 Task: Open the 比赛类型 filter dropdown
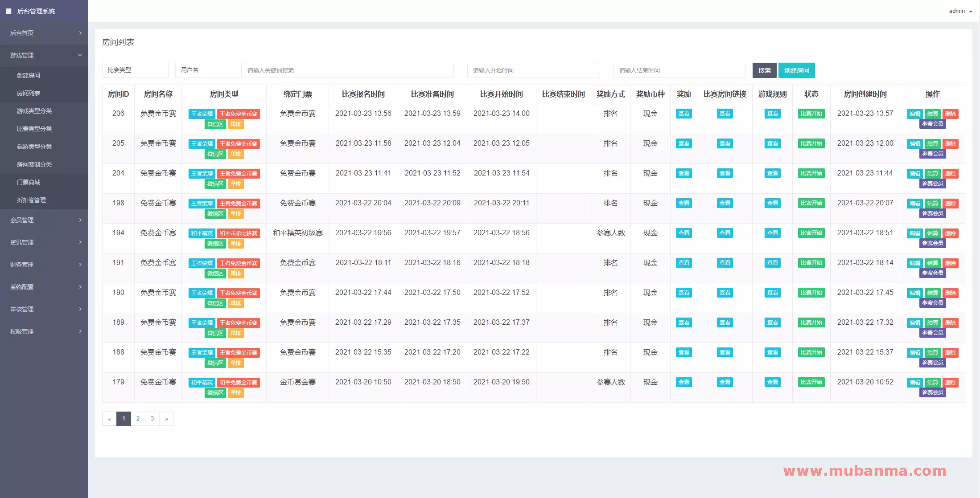click(x=135, y=70)
